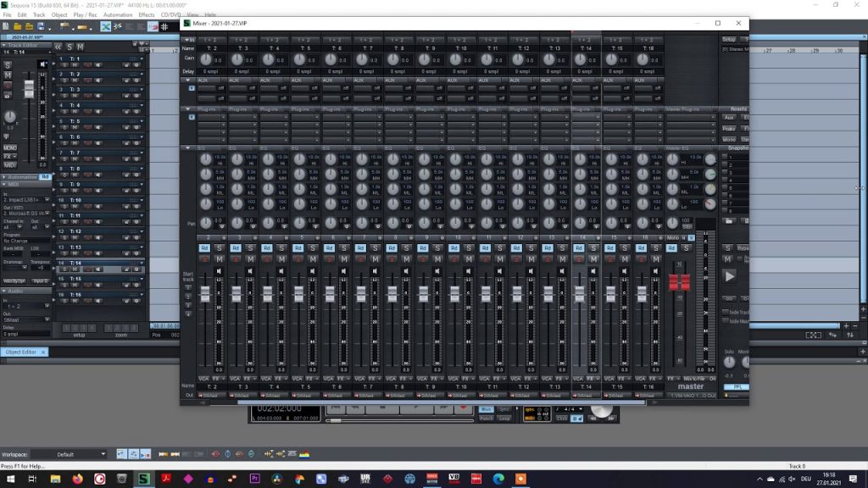Mute track 1 in the track list
Image resolution: width=868 pixels, height=488 pixels.
75,64
